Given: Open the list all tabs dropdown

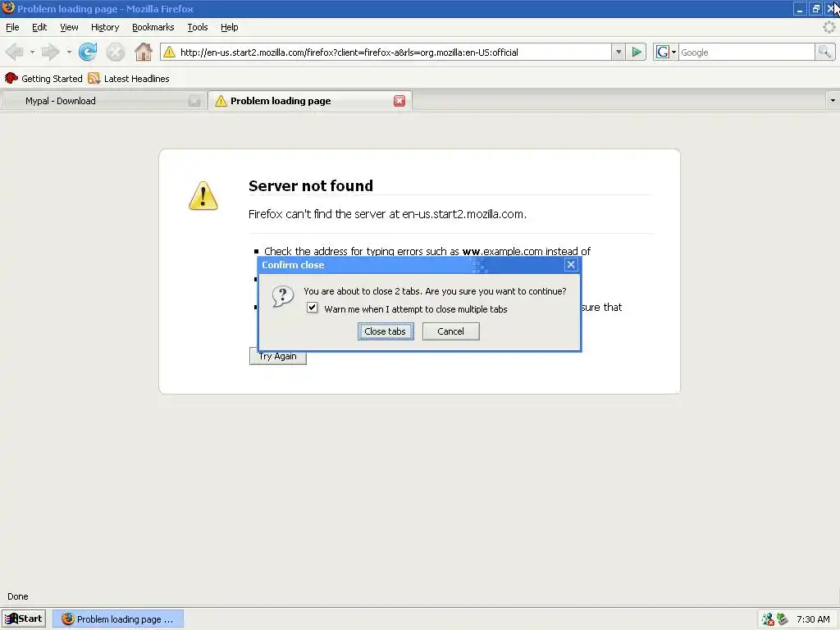Looking at the screenshot, I should 832,101.
